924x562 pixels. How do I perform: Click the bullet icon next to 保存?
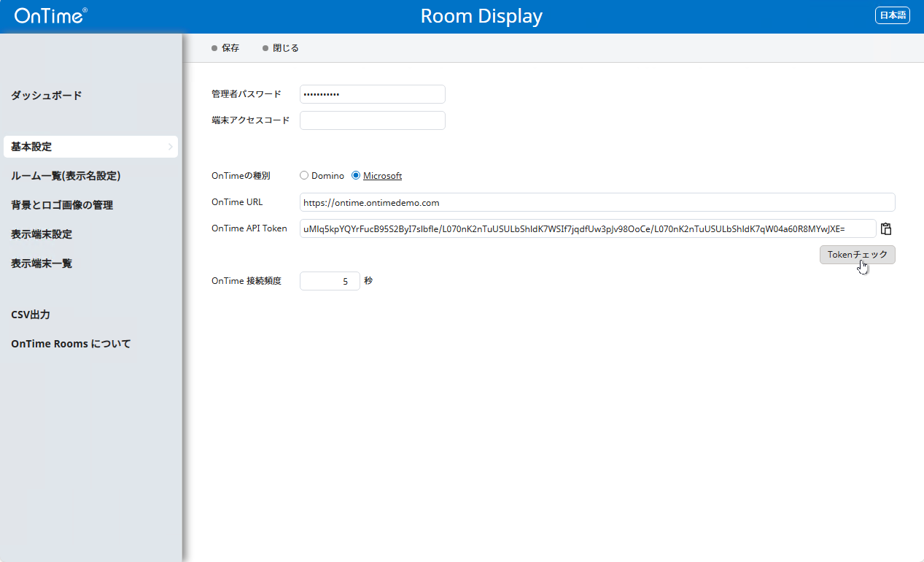coord(214,48)
